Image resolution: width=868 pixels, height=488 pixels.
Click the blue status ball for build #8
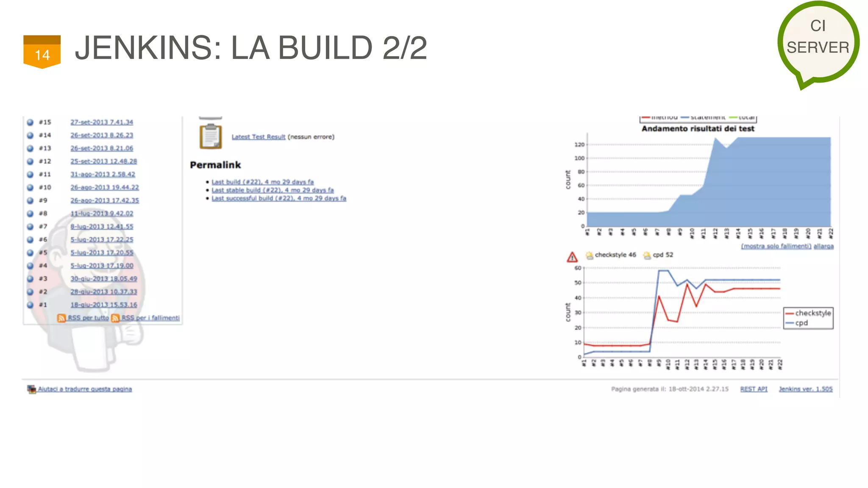[30, 214]
